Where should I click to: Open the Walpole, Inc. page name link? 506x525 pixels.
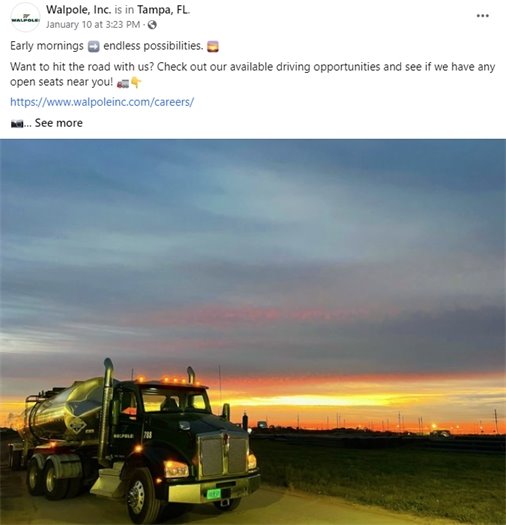click(x=78, y=10)
